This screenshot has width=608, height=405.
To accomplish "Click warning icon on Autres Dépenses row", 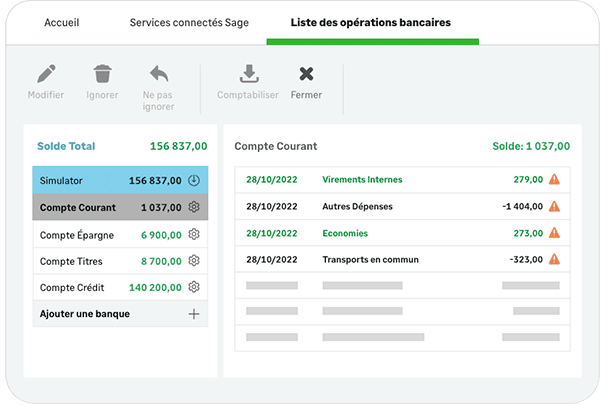I will click(554, 207).
